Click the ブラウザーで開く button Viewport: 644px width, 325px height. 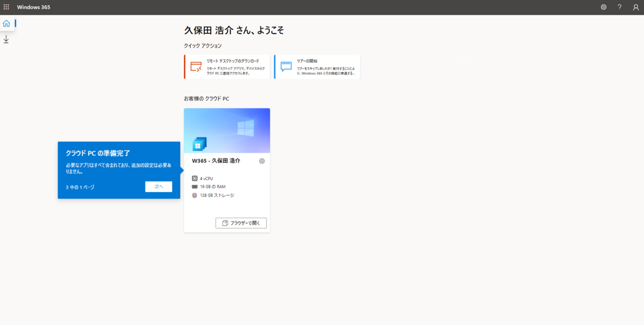241,223
